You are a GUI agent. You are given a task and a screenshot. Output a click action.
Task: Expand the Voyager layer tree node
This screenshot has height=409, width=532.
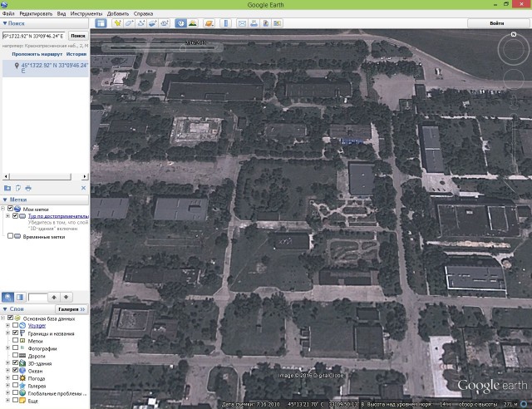[x=7, y=325]
